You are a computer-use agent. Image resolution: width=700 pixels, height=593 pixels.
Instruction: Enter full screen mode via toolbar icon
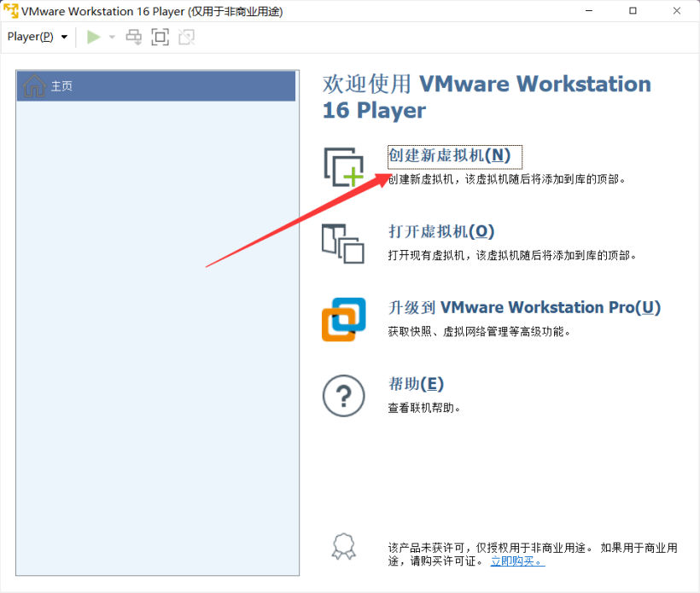click(160, 37)
